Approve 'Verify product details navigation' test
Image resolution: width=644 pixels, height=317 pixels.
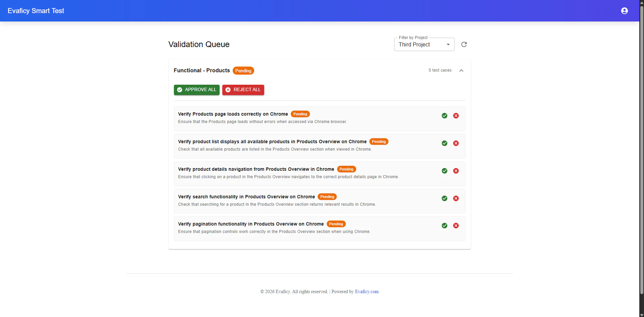point(445,171)
